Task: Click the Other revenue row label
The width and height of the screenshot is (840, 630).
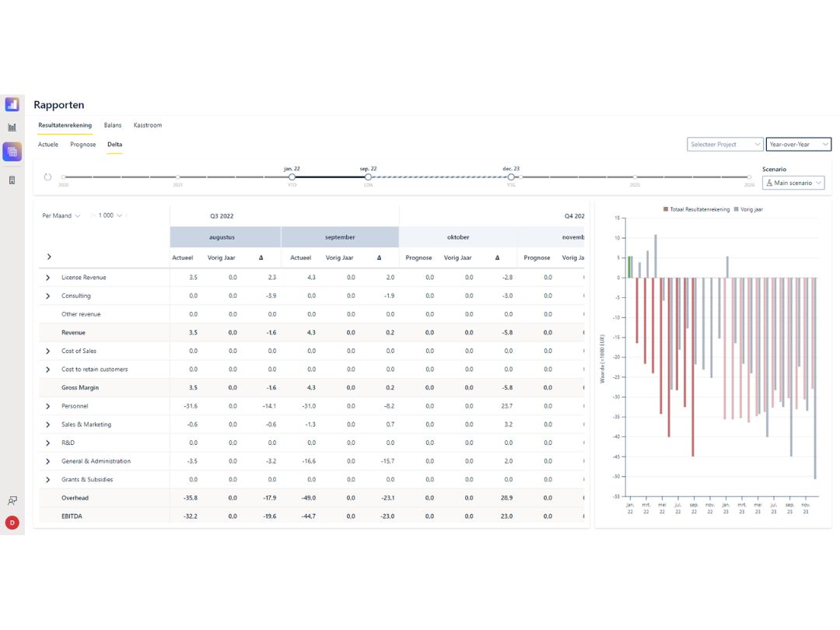Action: point(81,314)
